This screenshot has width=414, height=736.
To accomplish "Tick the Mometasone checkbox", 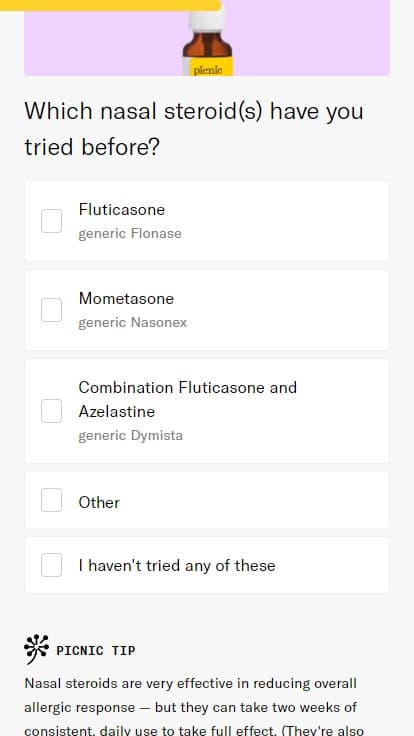I will 51,310.
